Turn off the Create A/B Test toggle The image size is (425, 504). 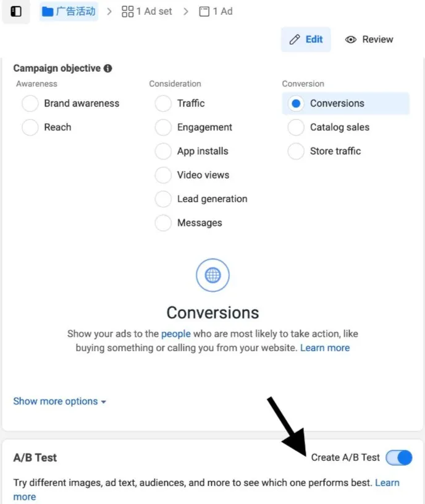(x=399, y=458)
